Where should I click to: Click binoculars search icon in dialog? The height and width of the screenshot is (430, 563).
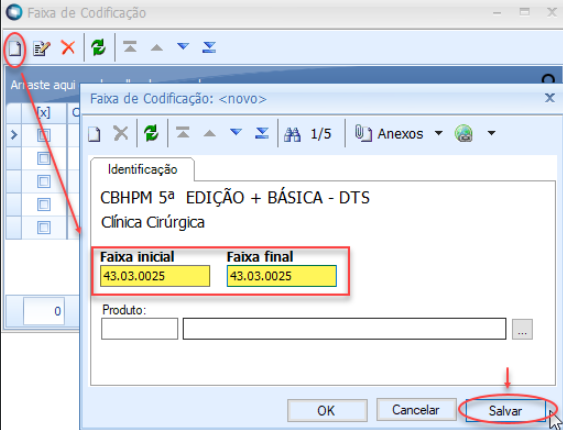pos(292,135)
